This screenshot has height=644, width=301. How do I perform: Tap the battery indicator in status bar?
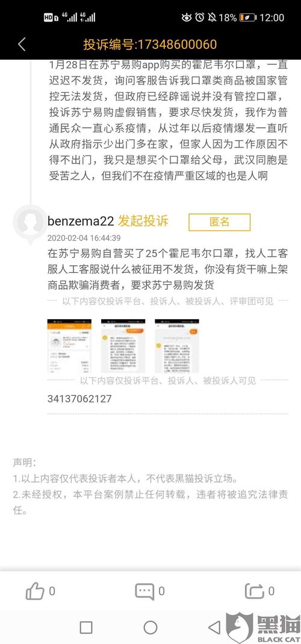[x=247, y=17]
